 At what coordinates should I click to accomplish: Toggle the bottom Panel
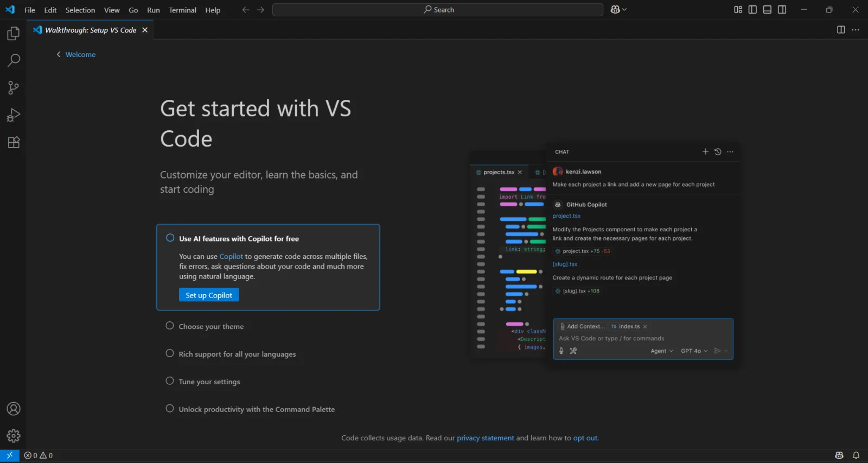tap(767, 10)
